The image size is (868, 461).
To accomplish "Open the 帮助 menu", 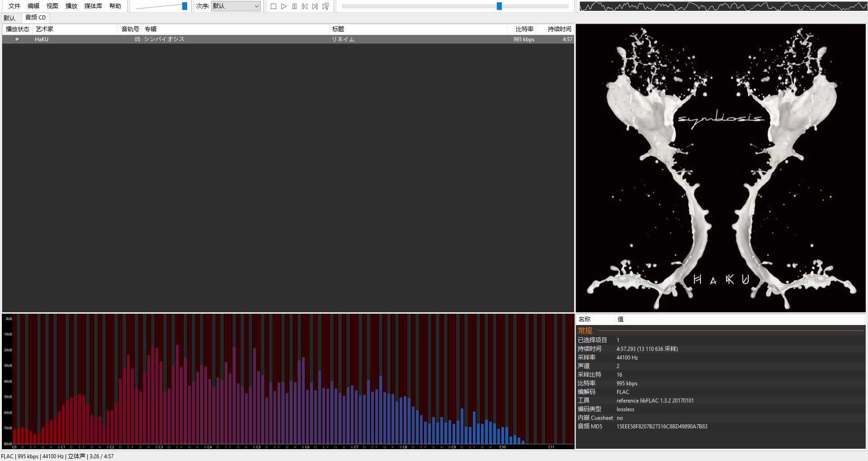I will pos(115,6).
